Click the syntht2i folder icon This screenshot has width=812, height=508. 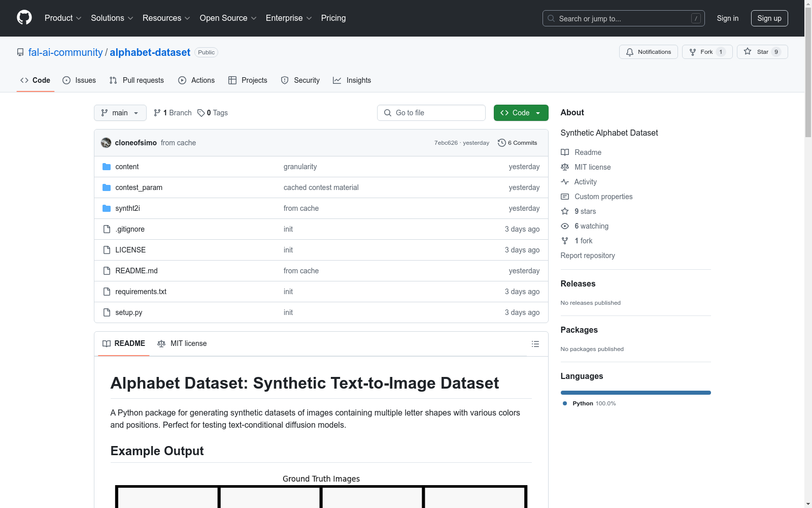click(x=107, y=208)
